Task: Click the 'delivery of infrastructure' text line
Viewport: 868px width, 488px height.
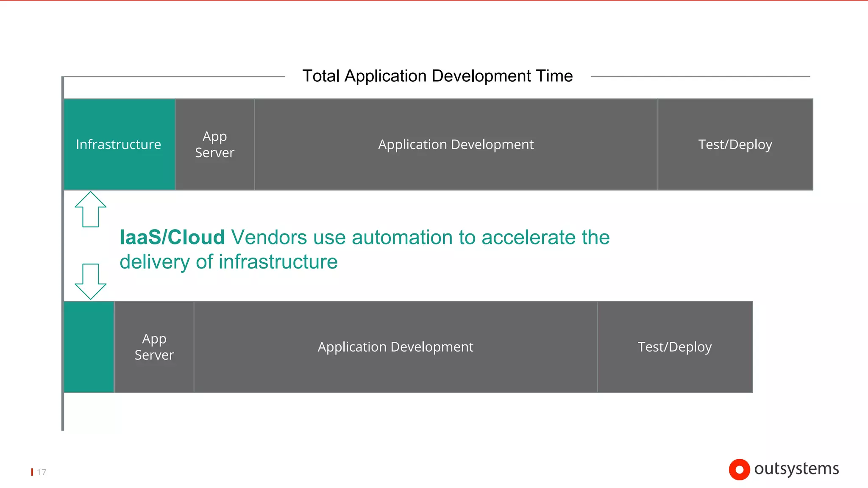Action: [x=228, y=262]
